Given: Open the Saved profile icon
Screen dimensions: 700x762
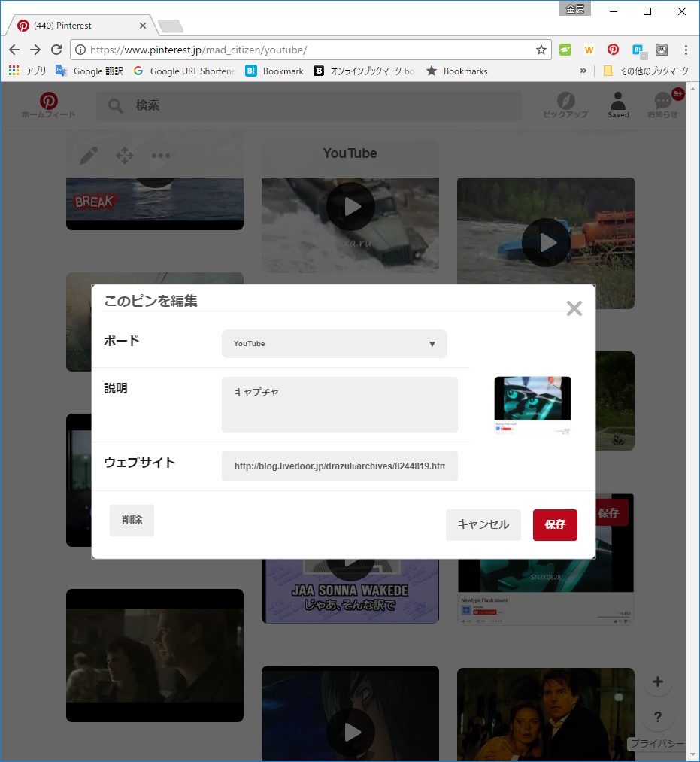Looking at the screenshot, I should [x=618, y=105].
